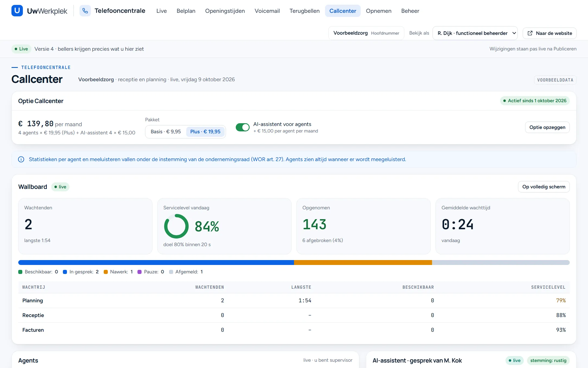Click the SERVICELEVEL column header
588x368 pixels.
(548, 287)
